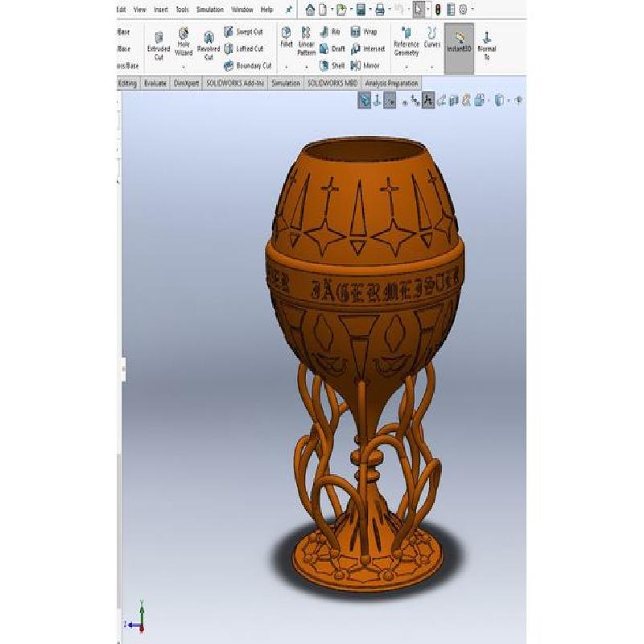Switch to the Simulation ribbon tab
The width and height of the screenshot is (644, 644).
click(x=286, y=84)
